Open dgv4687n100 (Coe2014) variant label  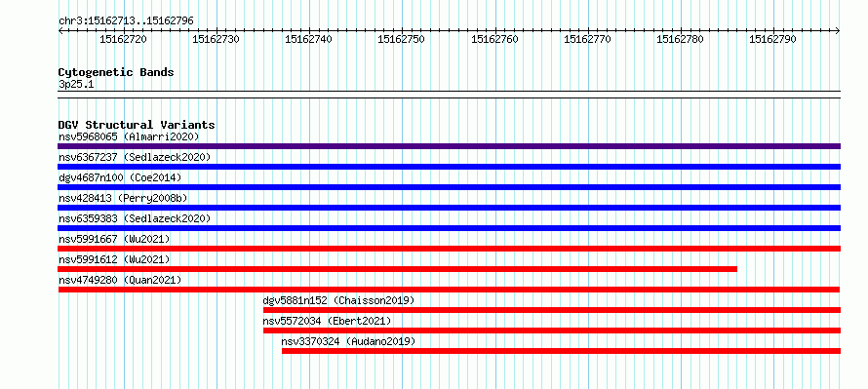coord(120,177)
